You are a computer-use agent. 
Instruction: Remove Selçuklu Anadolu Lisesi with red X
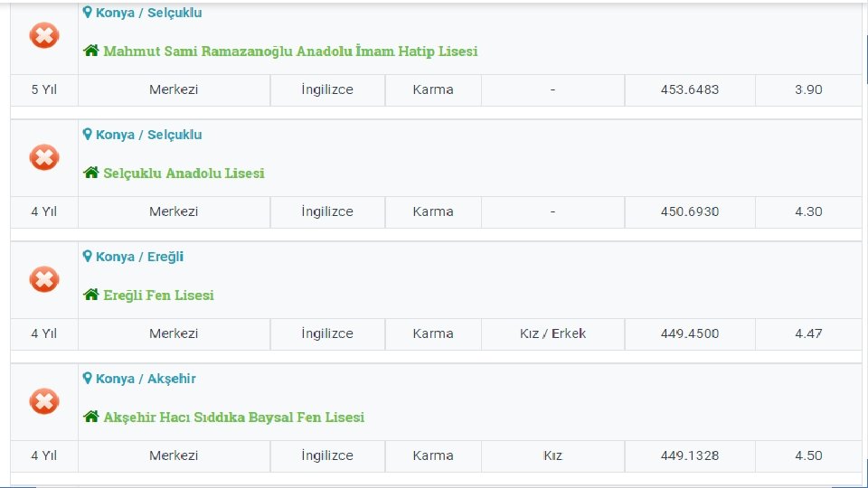click(x=43, y=158)
